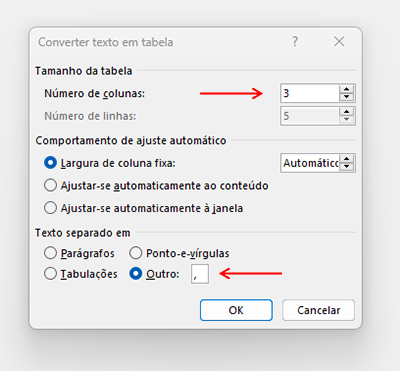Decrease the Número de linhas value

click(x=347, y=119)
